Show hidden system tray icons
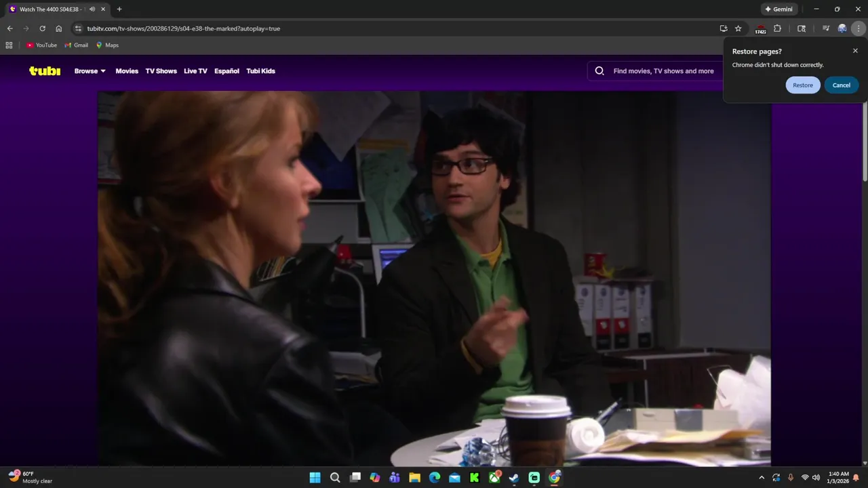The width and height of the screenshot is (868, 488). [761, 478]
